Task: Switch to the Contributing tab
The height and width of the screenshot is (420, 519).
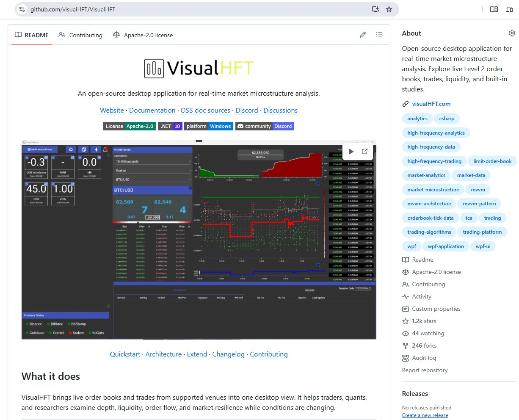Action: [80, 35]
